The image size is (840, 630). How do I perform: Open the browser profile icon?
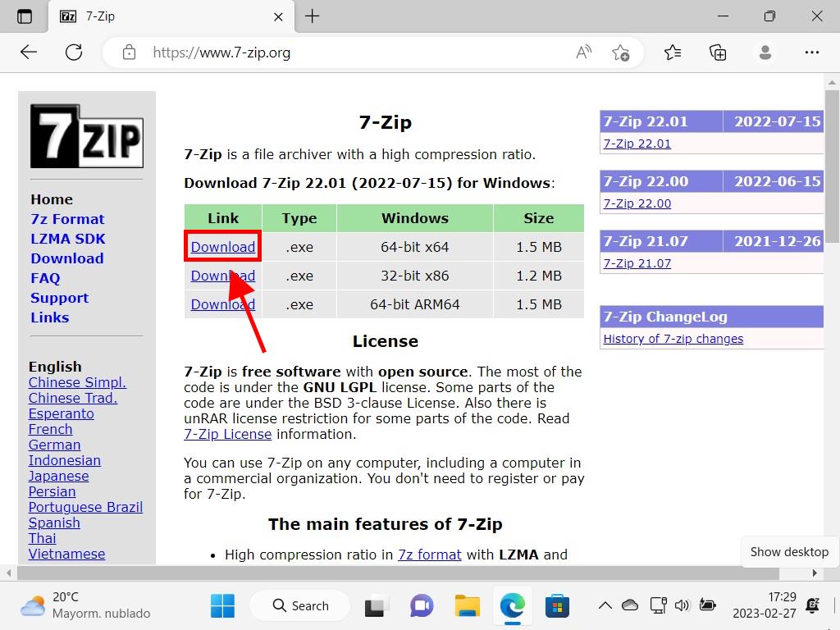(x=765, y=52)
